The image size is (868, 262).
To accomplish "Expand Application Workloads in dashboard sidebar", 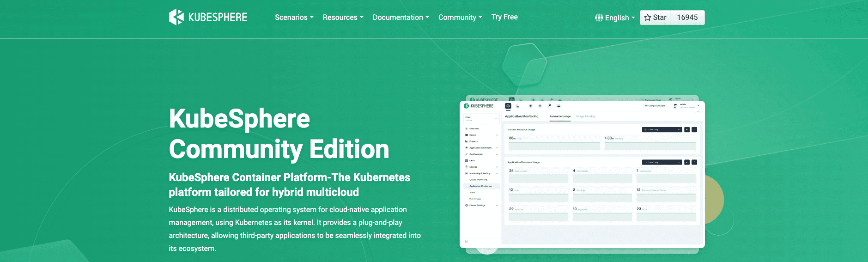I will click(481, 148).
